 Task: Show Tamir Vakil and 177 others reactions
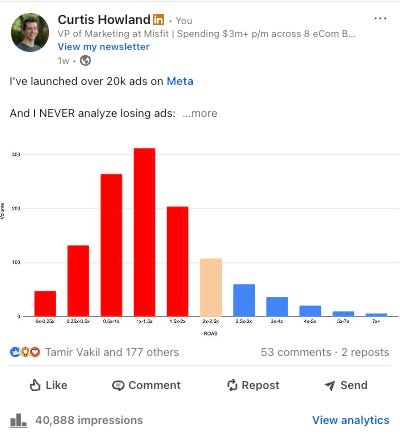112,352
